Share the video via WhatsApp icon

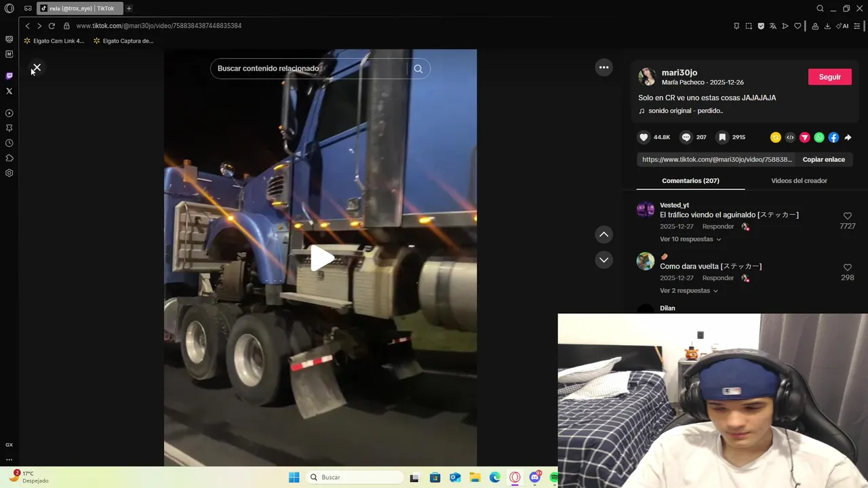tap(819, 137)
